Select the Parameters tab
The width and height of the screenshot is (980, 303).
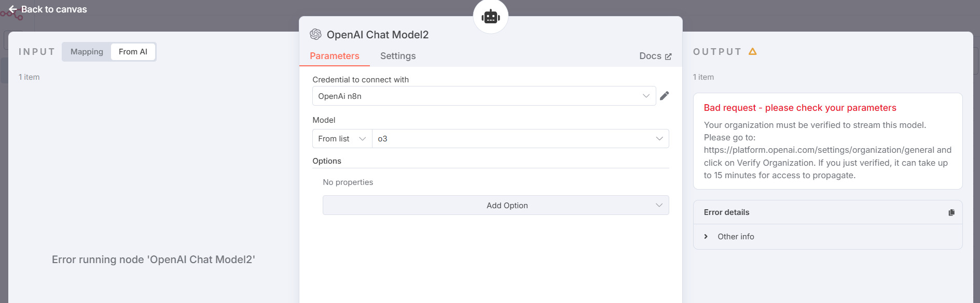335,56
